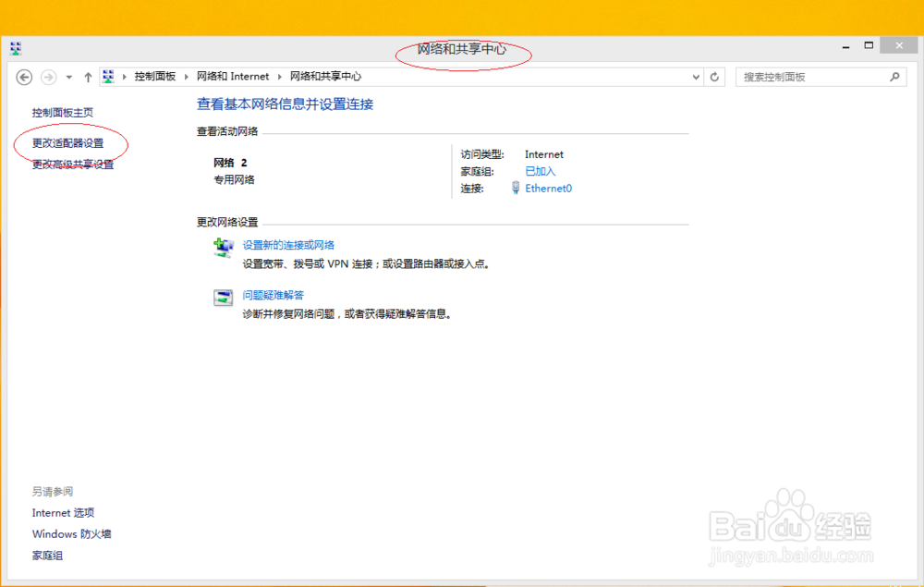The image size is (924, 587).
Task: Open recent pages dropdown beside navigation arrows
Action: click(x=68, y=77)
